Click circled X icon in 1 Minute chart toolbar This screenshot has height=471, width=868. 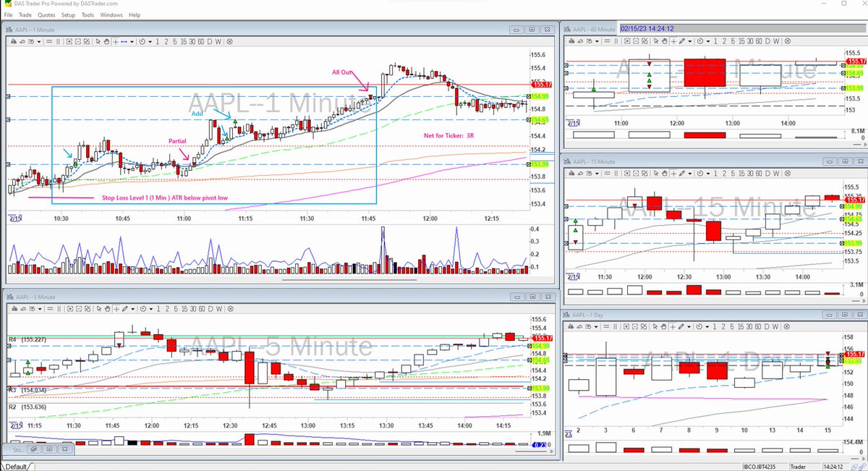coord(229,42)
